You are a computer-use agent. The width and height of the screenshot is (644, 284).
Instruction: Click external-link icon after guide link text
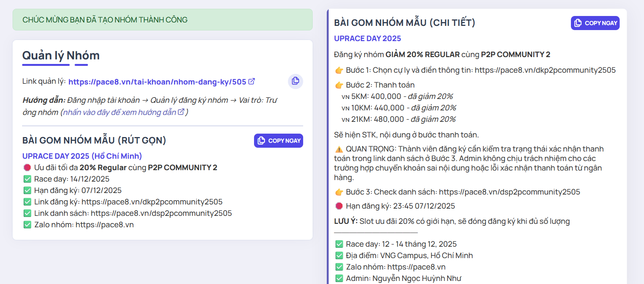[181, 112]
